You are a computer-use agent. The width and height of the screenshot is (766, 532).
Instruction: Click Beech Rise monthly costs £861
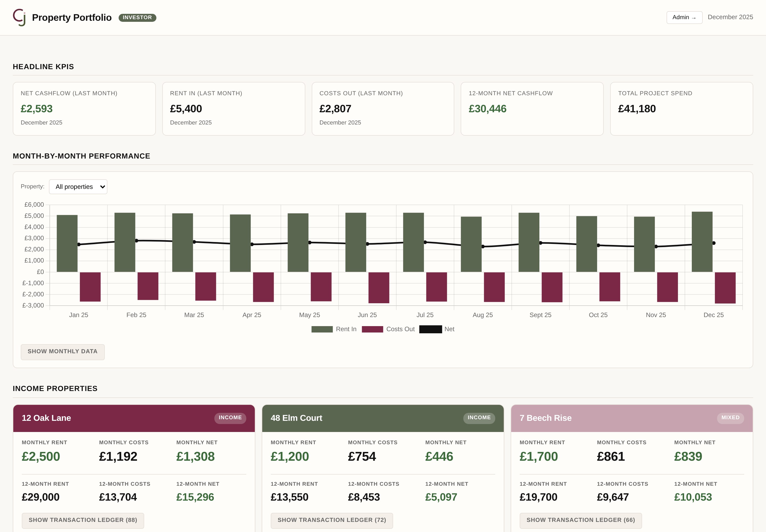click(x=611, y=457)
